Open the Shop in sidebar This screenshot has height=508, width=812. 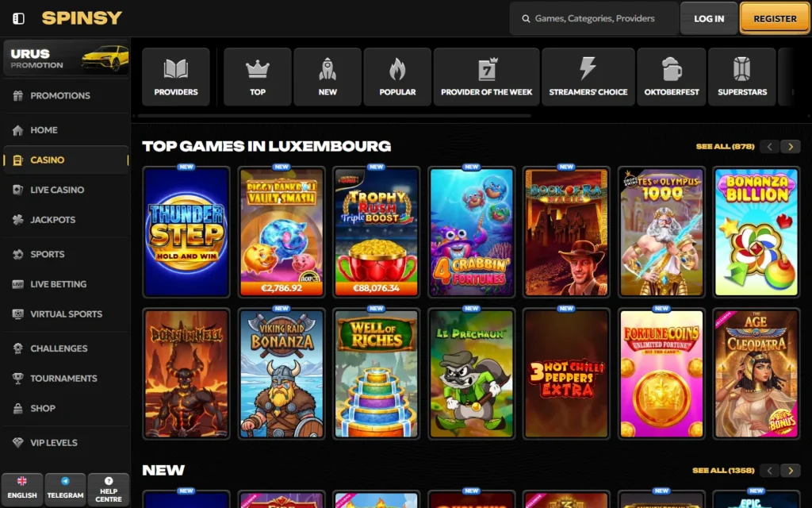pos(66,409)
